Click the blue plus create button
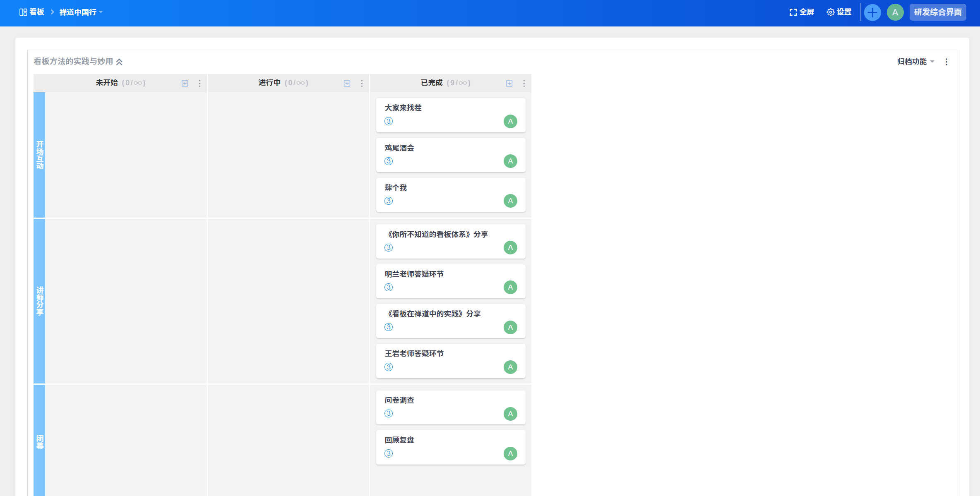980x496 pixels. pos(872,12)
